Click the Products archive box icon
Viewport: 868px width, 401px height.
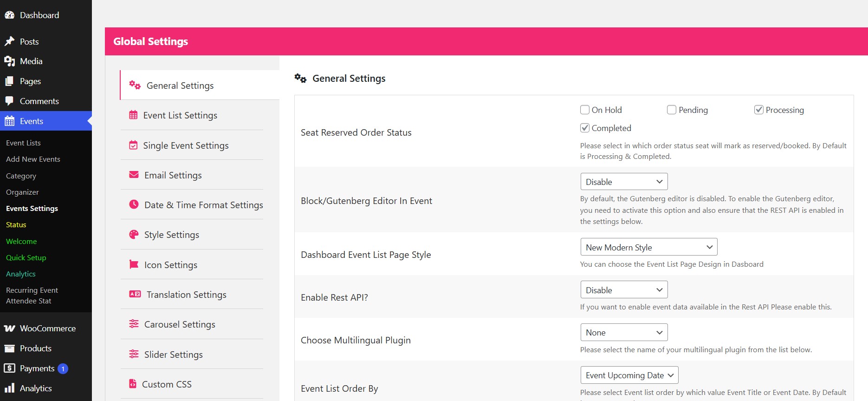[9, 348]
